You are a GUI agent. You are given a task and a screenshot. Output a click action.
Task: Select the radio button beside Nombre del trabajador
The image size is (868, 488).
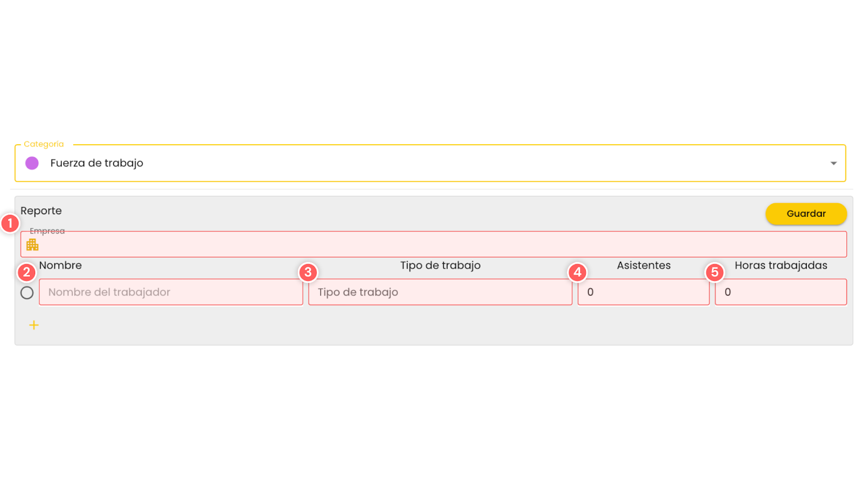click(27, 293)
